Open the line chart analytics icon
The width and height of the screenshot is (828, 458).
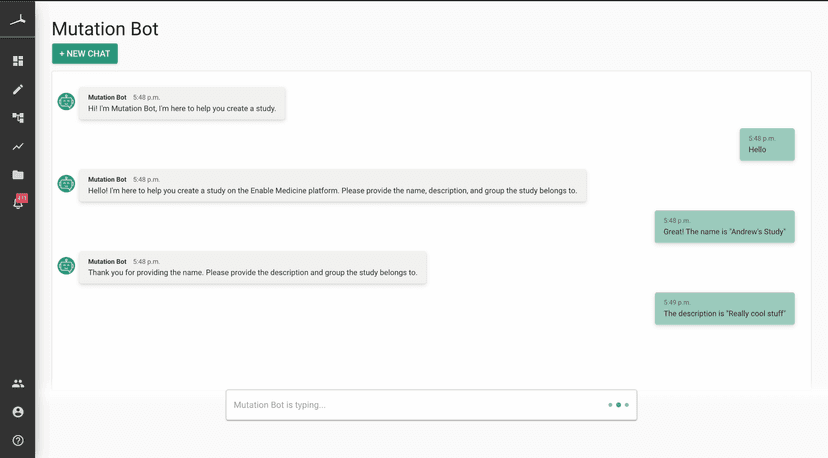pyautogui.click(x=18, y=146)
